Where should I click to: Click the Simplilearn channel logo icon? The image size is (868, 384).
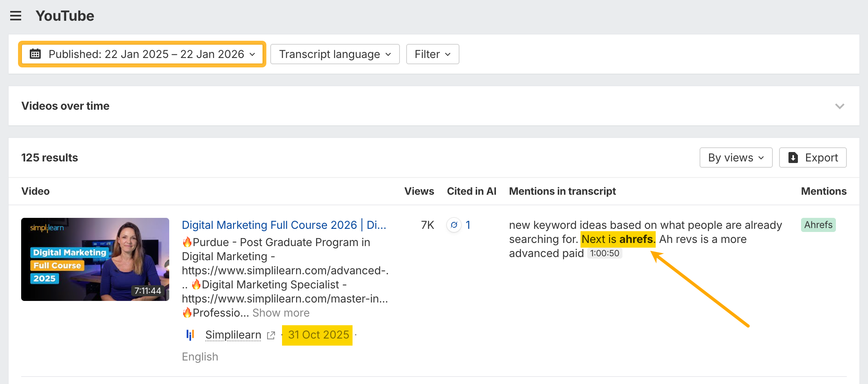190,335
